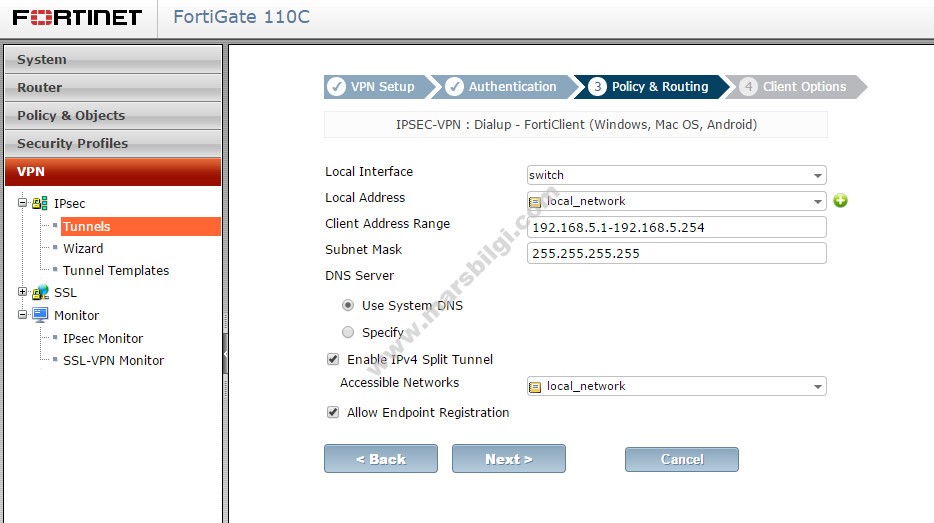Click the Fortinet logo in header
Image resolution: width=934 pixels, height=523 pixels.
click(x=77, y=18)
